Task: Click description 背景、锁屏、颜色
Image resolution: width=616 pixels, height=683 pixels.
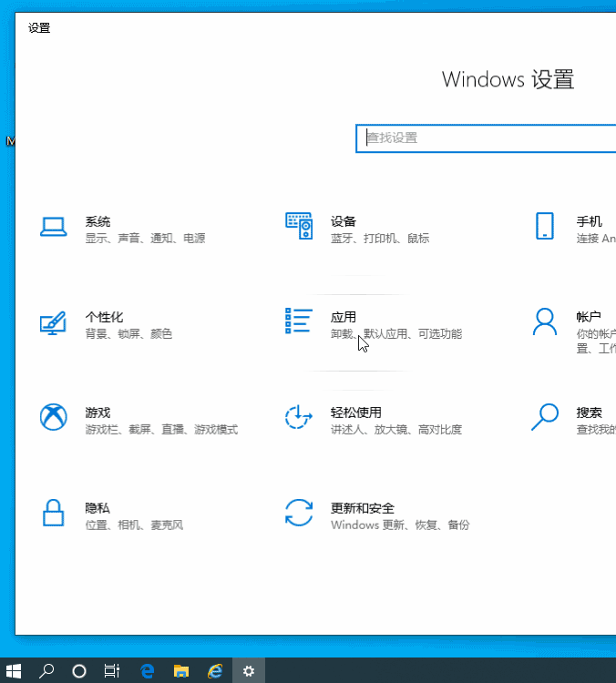Action: pyautogui.click(x=128, y=334)
